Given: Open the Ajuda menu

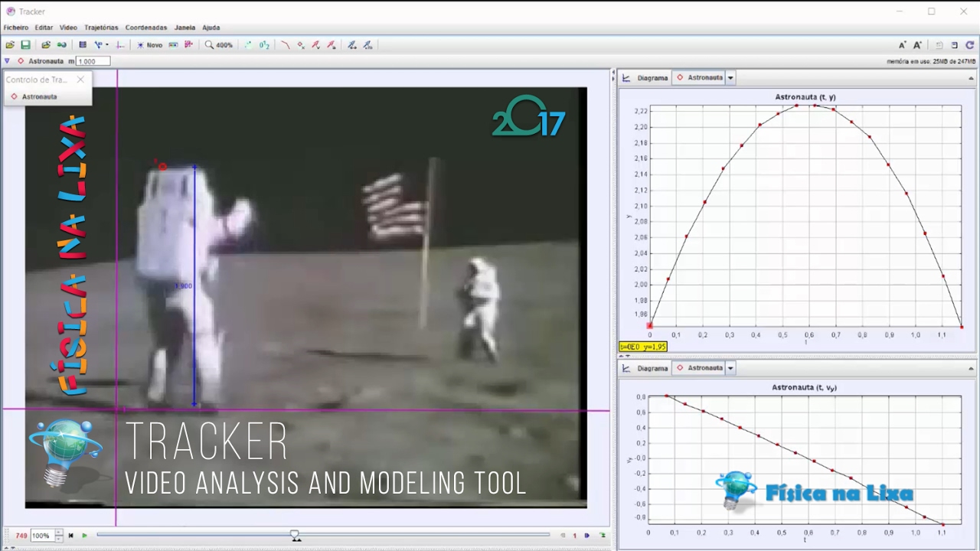Looking at the screenshot, I should click(x=211, y=27).
